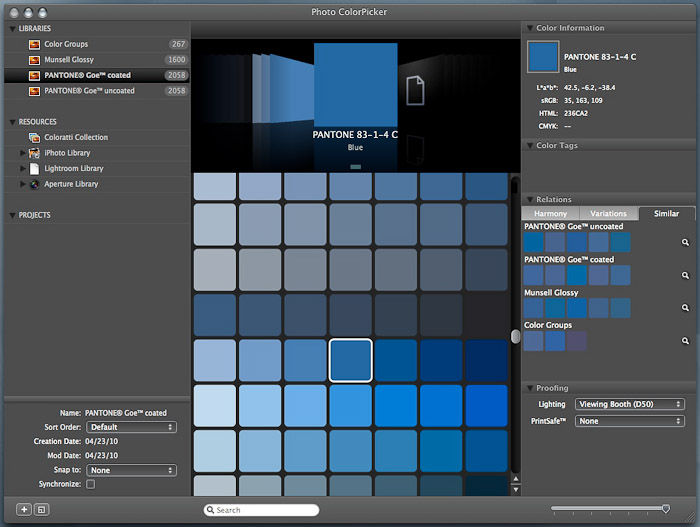
Task: Select the Munsell Glossy library icon
Action: tap(34, 60)
